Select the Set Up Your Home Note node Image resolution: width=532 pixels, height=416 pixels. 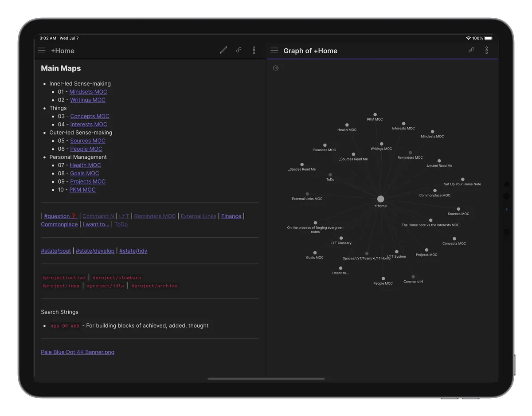463,179
